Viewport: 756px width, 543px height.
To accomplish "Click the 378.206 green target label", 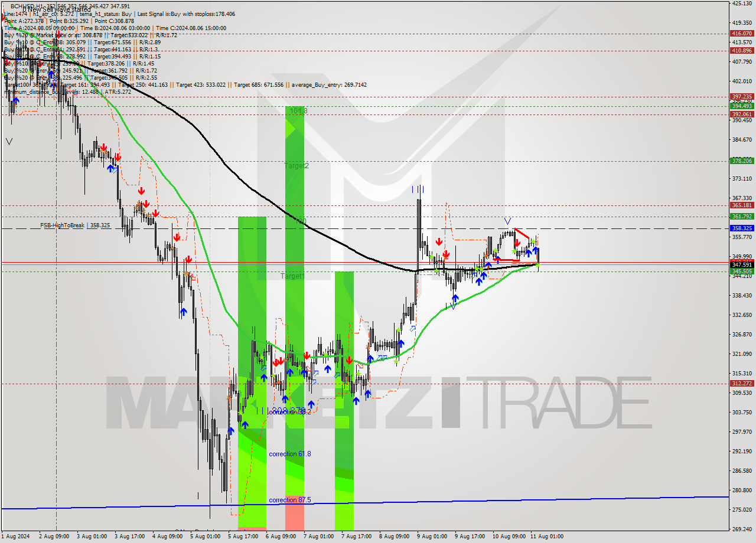I will click(741, 161).
